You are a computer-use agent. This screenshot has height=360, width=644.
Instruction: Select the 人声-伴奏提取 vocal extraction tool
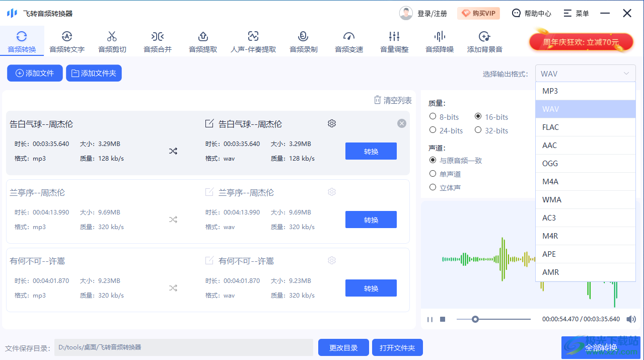[x=253, y=41]
